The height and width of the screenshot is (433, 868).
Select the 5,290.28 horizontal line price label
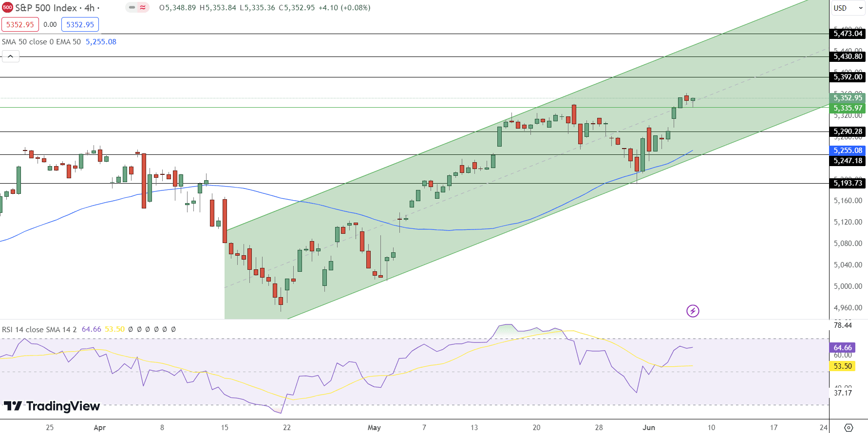pos(848,132)
